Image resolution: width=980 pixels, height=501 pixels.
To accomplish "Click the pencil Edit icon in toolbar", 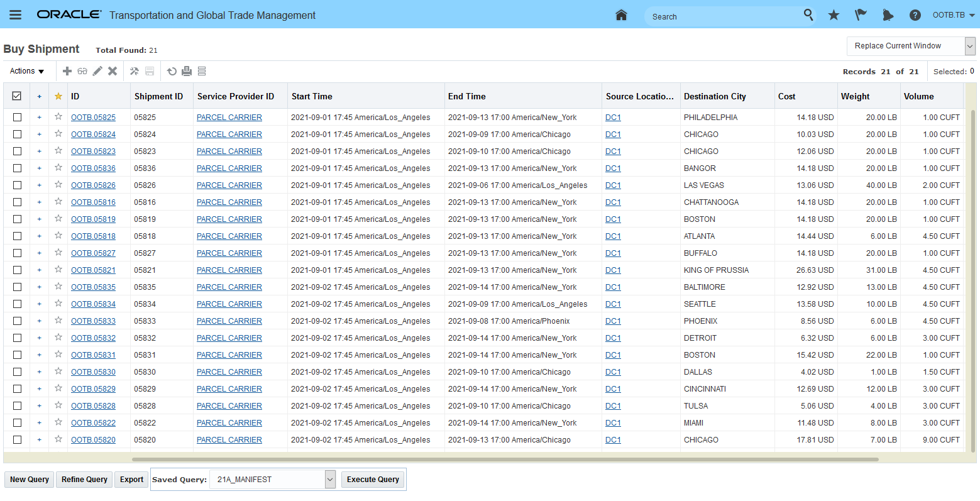I will 97,71.
